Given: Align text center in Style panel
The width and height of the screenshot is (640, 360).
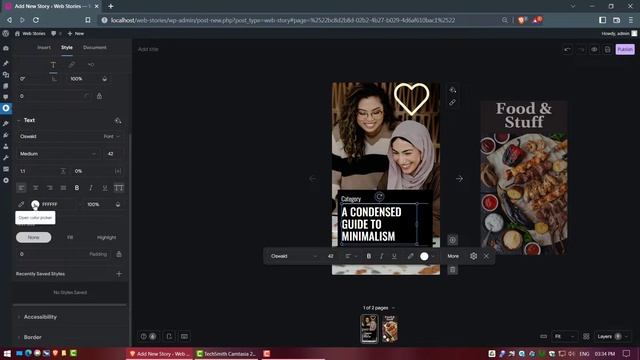Looking at the screenshot, I should pos(36,188).
